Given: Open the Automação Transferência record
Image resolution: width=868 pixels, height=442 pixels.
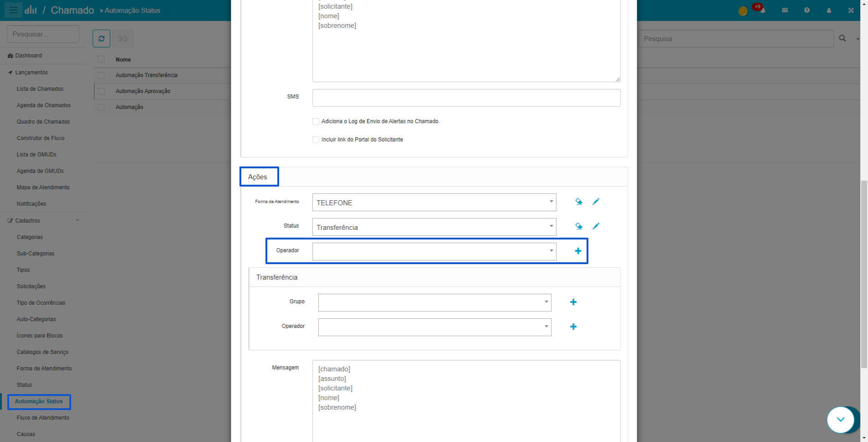Looking at the screenshot, I should (146, 75).
